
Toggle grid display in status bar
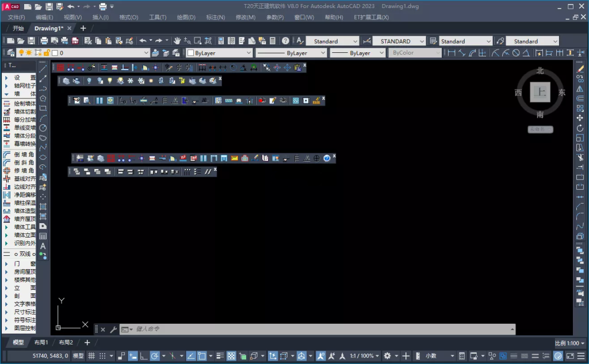point(91,356)
